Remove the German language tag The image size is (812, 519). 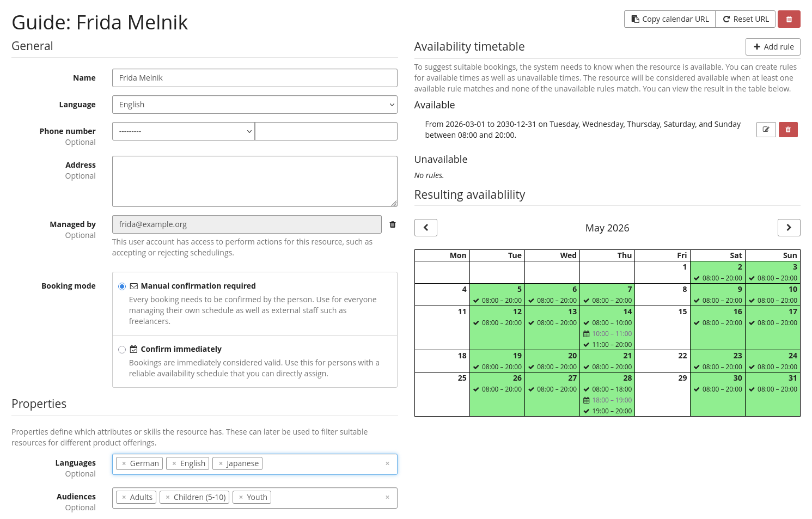coord(124,463)
